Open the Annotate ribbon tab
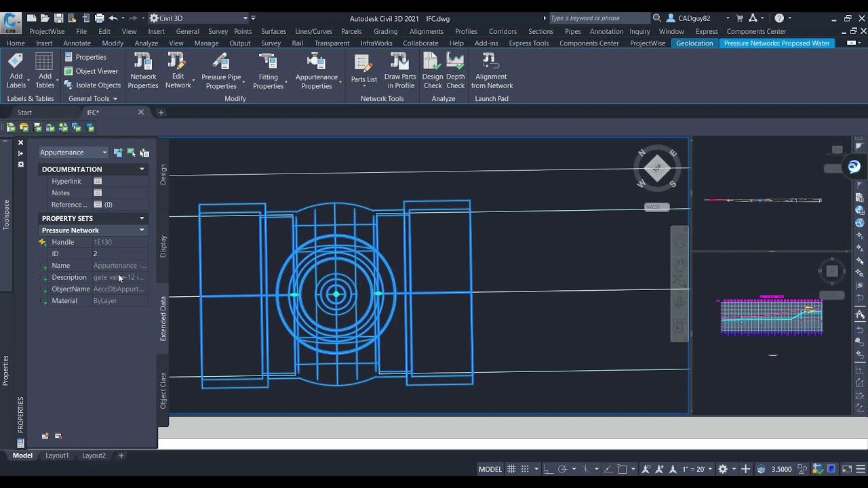Viewport: 868px width, 488px height. (x=77, y=43)
